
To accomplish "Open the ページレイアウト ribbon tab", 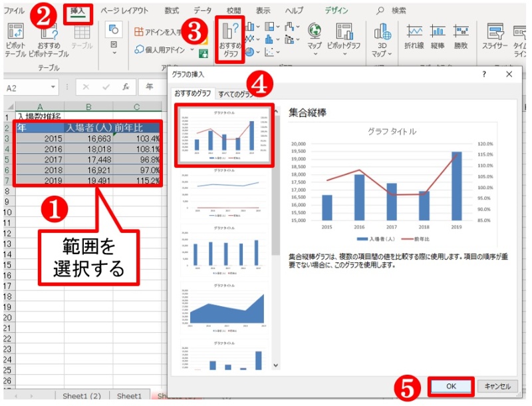I will (x=124, y=11).
